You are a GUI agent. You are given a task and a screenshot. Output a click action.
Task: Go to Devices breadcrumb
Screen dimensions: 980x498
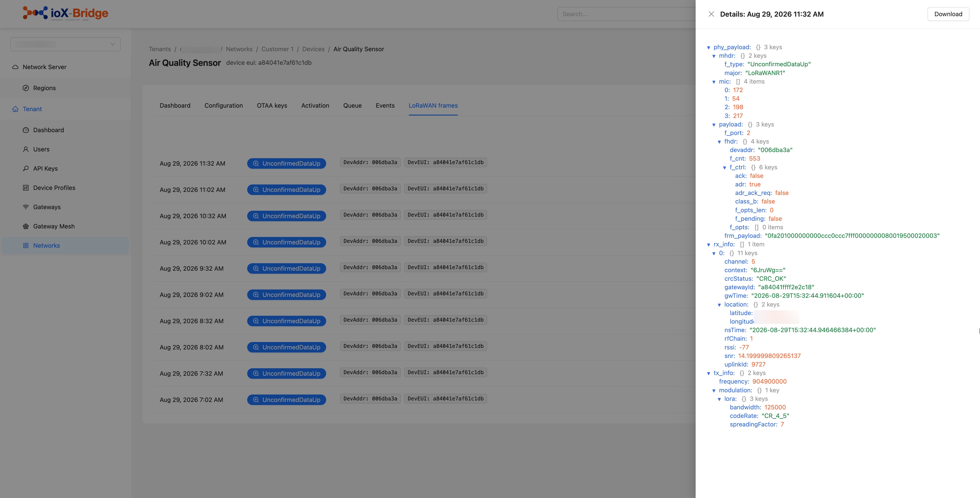tap(313, 49)
